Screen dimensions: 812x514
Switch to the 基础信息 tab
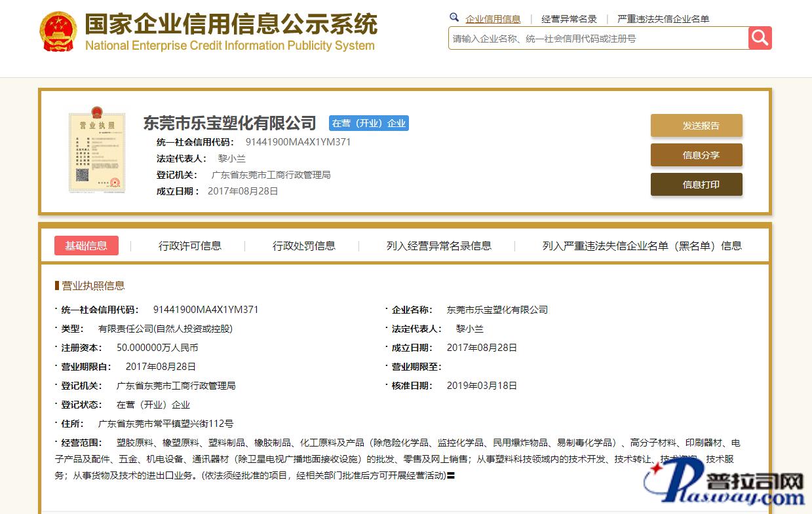tap(86, 246)
